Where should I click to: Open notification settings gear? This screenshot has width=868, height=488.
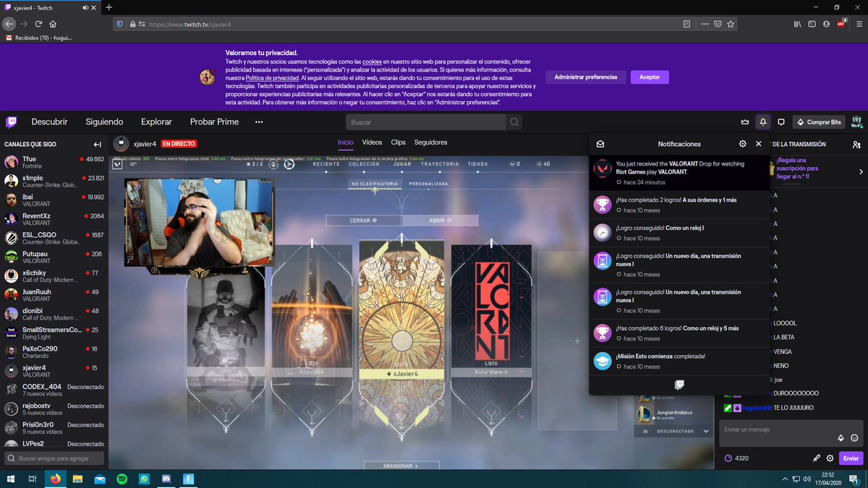742,144
